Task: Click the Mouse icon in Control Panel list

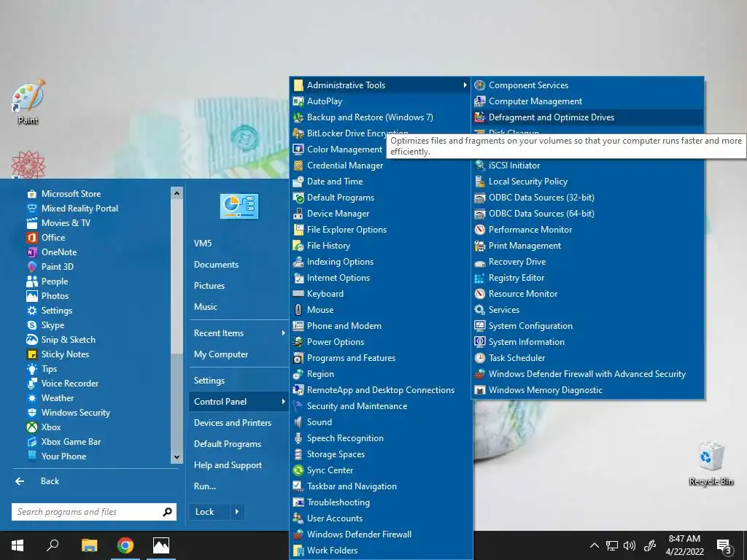Action: [298, 310]
